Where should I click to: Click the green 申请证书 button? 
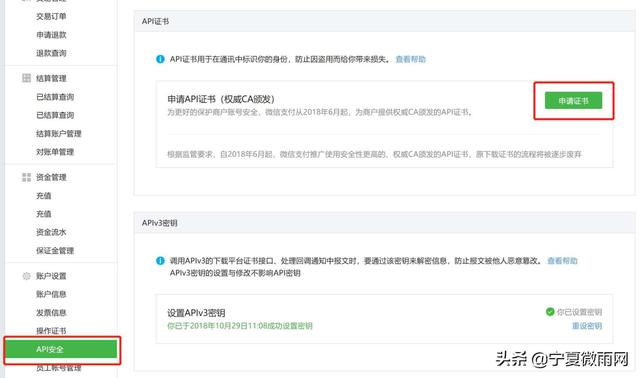(x=573, y=100)
